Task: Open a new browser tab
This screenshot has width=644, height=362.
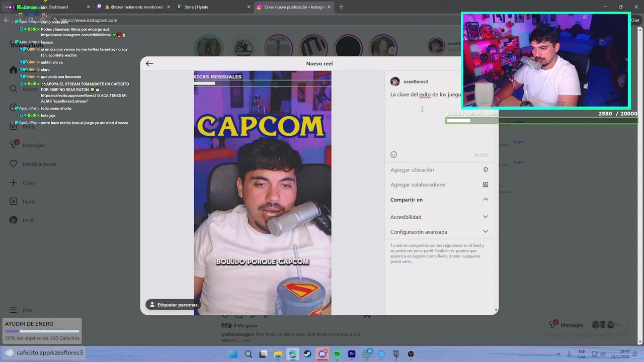Action: [x=341, y=7]
